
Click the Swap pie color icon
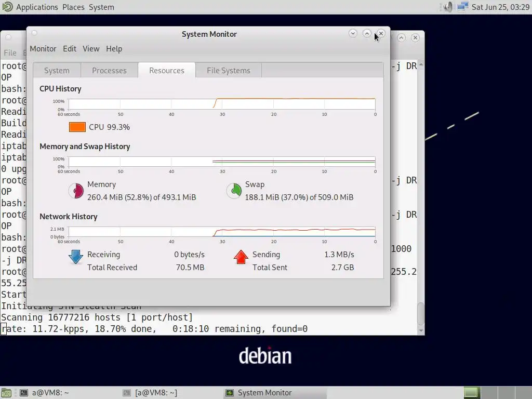(x=234, y=191)
